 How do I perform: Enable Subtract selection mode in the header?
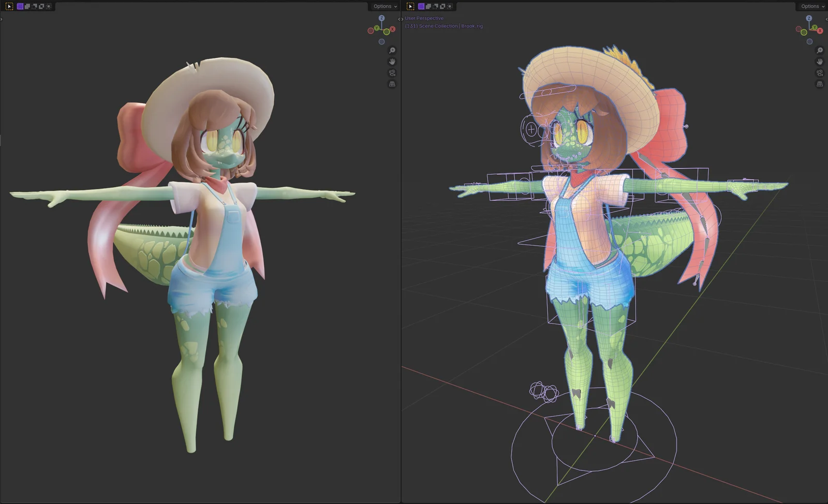coord(34,6)
